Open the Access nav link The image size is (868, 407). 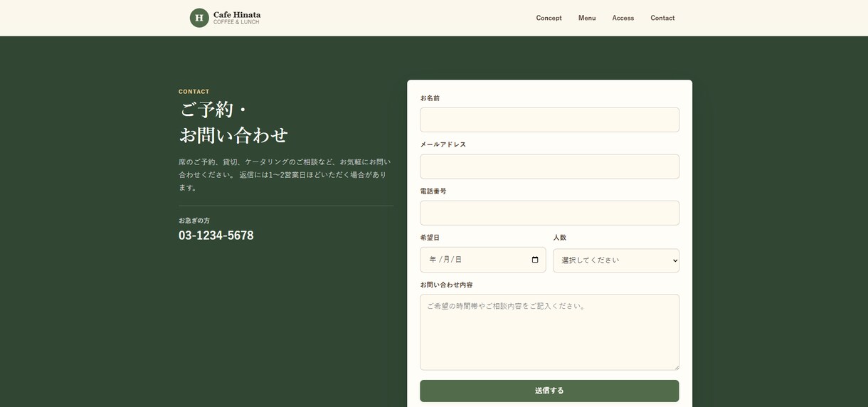(x=623, y=18)
